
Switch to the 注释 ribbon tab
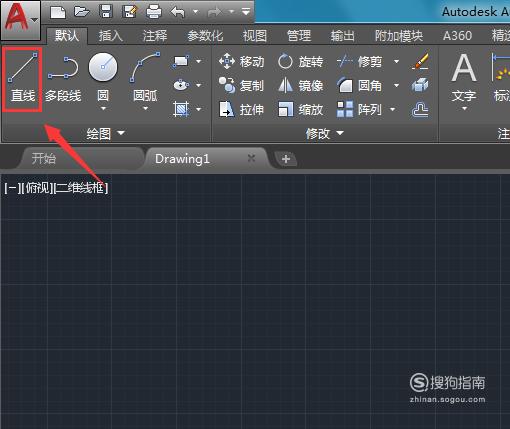tap(155, 35)
